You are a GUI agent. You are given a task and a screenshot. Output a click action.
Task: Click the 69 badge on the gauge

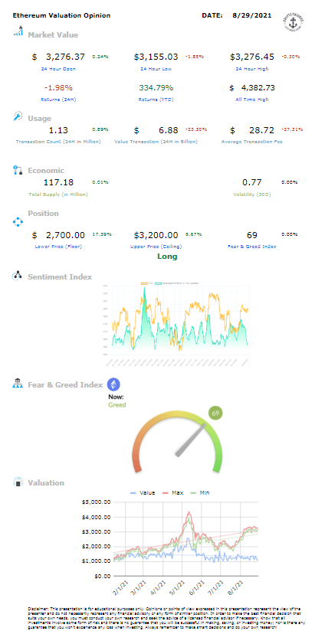click(215, 413)
